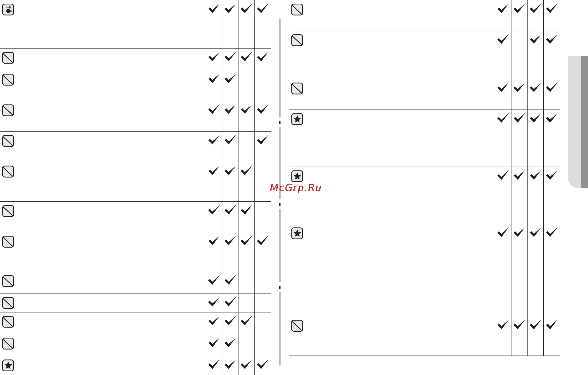The image size is (588, 375).
Task: Toggle the last checkmark in the right table's bottom row
Action: (x=552, y=324)
